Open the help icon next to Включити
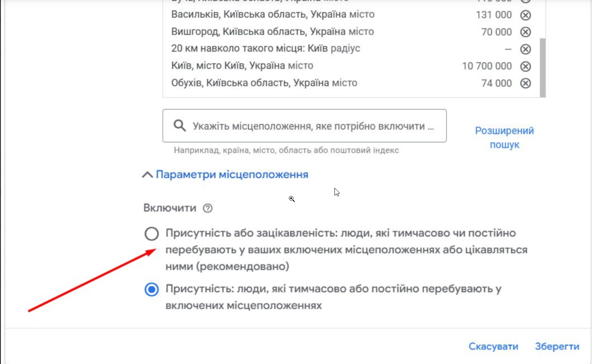This screenshot has height=364, width=592. (208, 208)
